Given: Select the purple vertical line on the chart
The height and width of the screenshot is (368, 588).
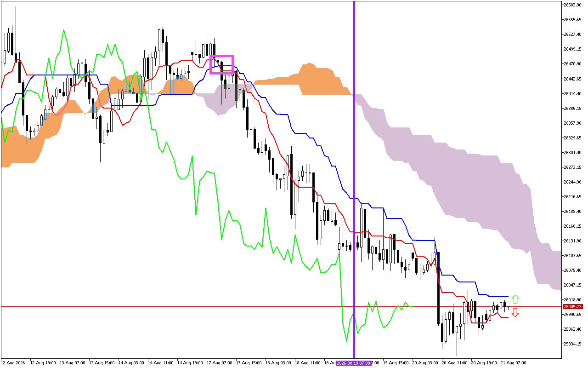Looking at the screenshot, I should click(354, 179).
